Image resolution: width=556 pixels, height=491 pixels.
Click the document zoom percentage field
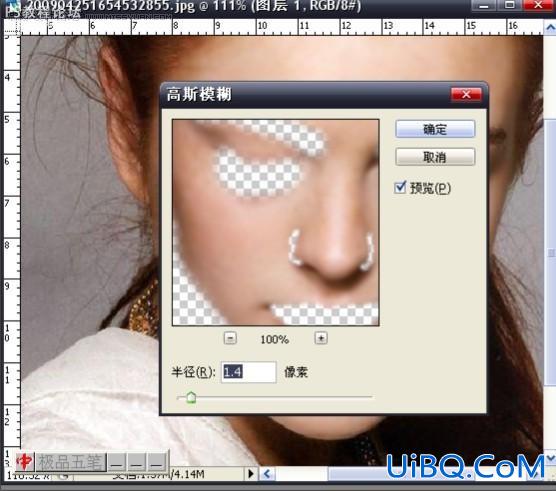pyautogui.click(x=28, y=475)
